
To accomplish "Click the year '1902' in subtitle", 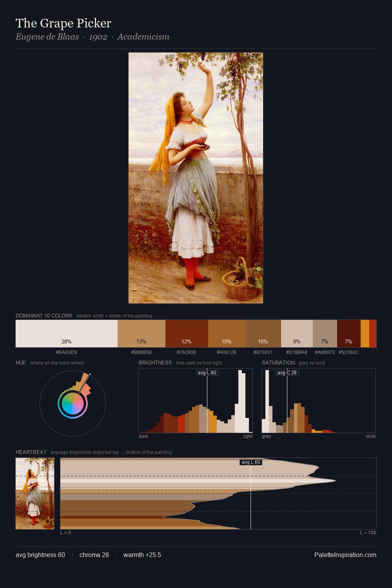I will 98,37.
